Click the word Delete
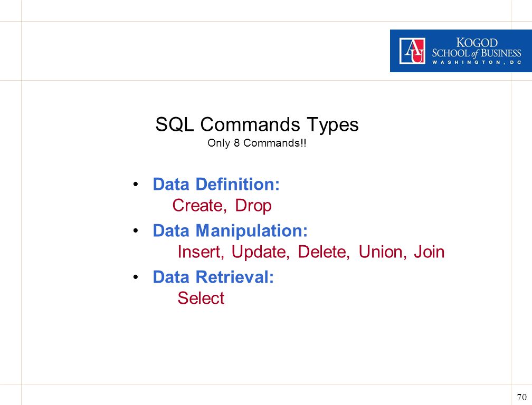The height and width of the screenshot is (405, 532). pos(324,252)
